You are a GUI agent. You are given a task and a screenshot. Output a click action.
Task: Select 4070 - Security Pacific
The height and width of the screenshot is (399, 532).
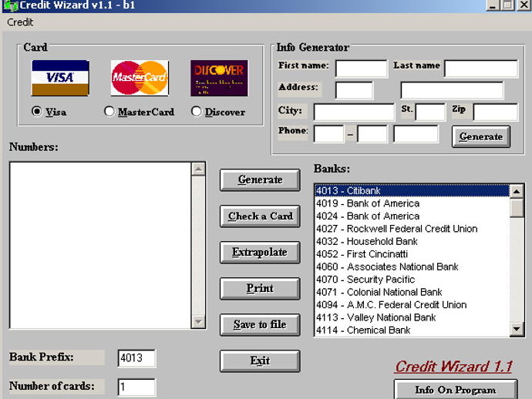[x=412, y=280]
